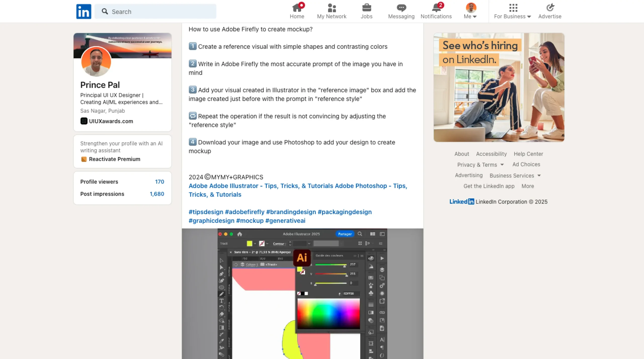The height and width of the screenshot is (359, 644).
Task: Click Get the LinkedIn app link
Action: click(489, 186)
